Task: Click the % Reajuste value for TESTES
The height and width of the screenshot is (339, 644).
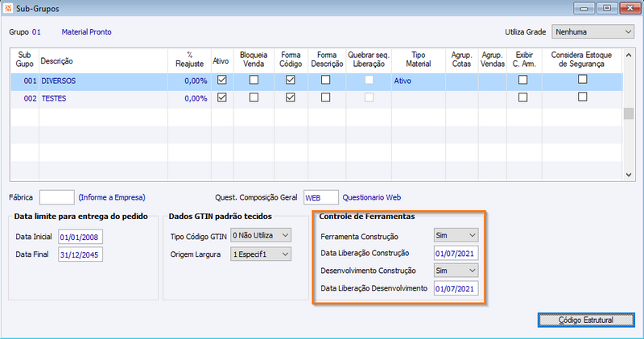Action: [x=196, y=98]
